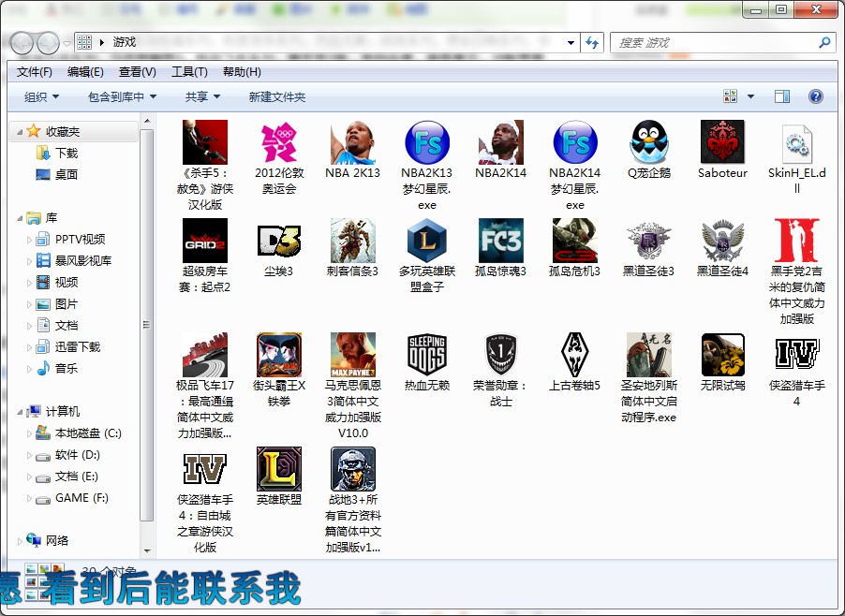This screenshot has height=616, width=845.
Task: Select the Saboteur game icon
Action: pos(722,142)
